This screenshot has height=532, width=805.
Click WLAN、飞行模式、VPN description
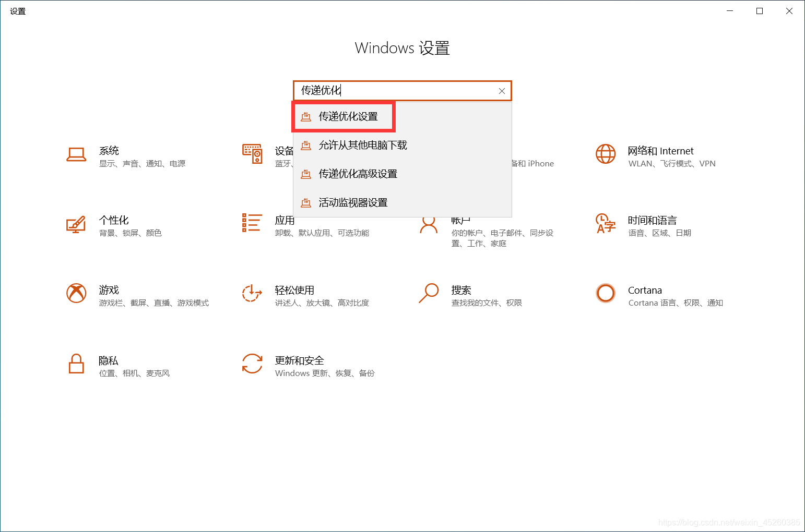pyautogui.click(x=672, y=164)
